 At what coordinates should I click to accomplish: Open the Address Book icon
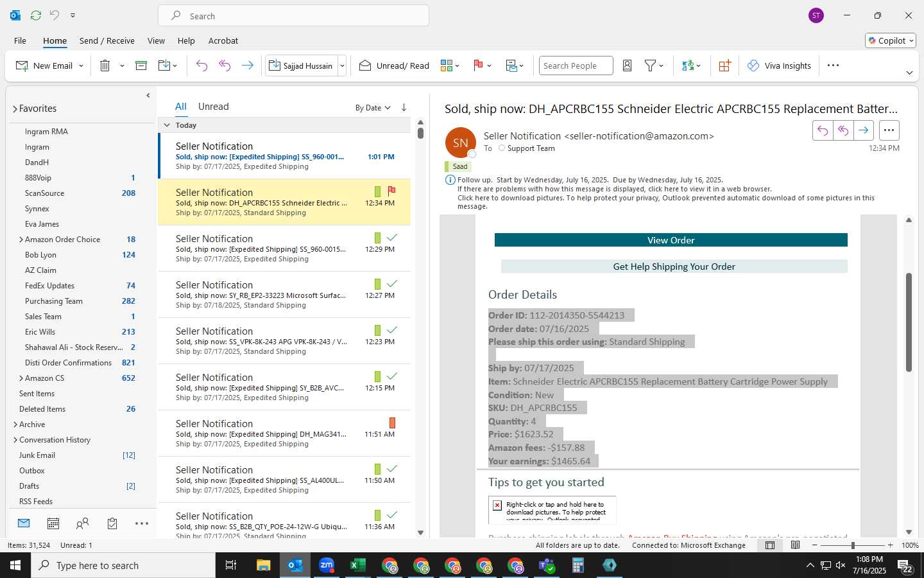(628, 66)
